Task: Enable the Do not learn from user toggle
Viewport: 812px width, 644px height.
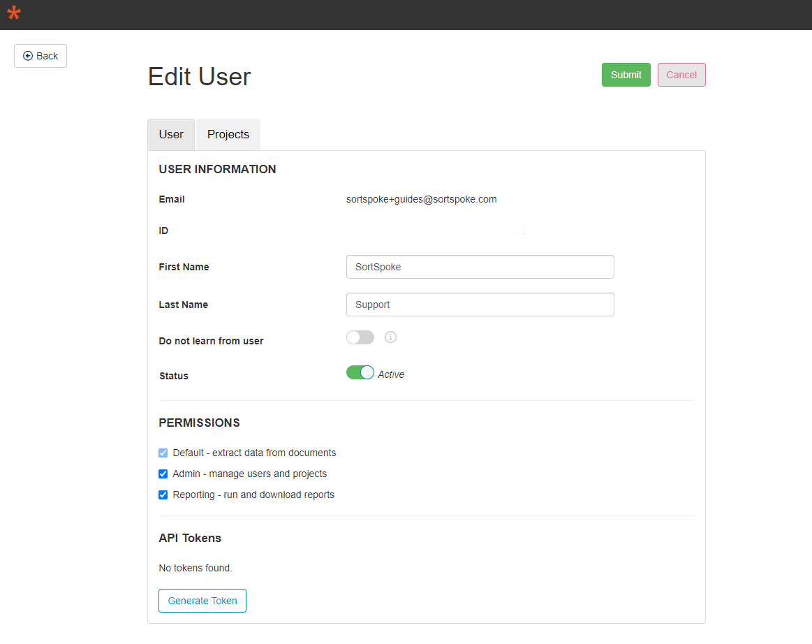Action: tap(360, 337)
